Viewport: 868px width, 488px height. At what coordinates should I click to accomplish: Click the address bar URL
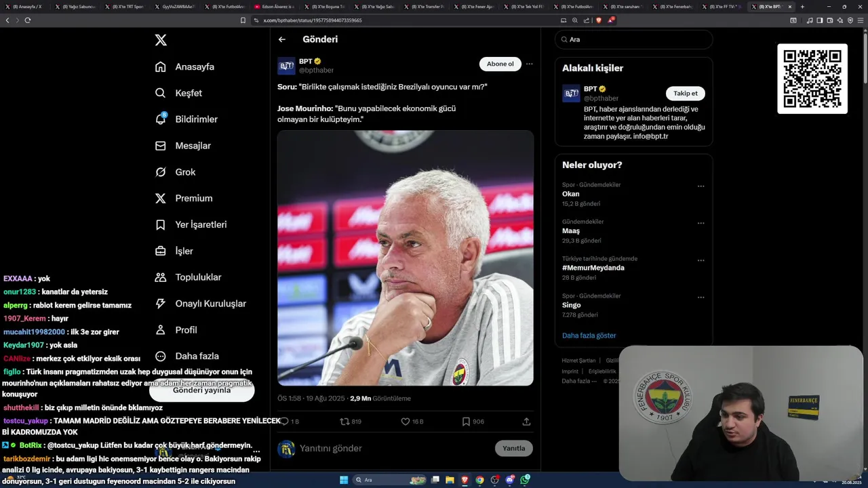pos(313,20)
